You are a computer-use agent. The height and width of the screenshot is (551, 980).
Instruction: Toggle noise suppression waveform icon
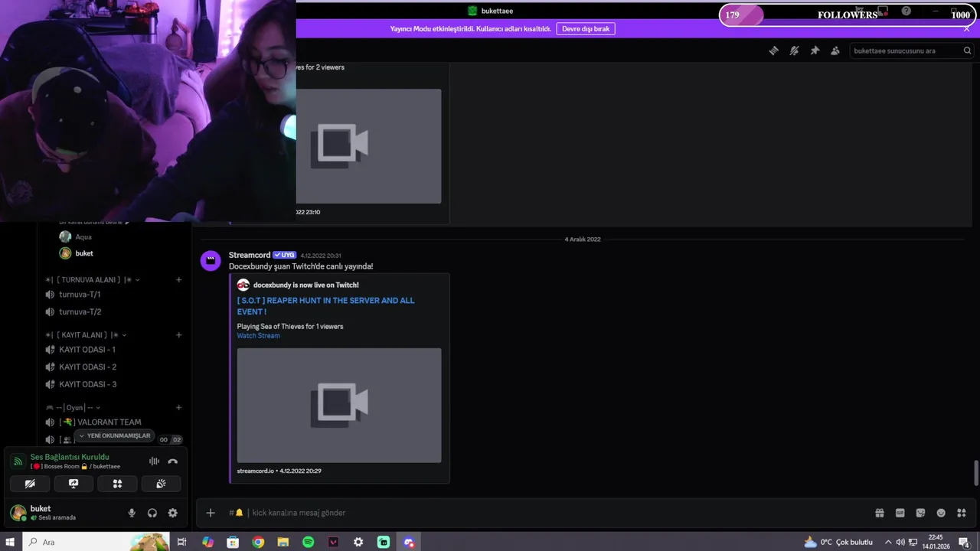(x=154, y=461)
